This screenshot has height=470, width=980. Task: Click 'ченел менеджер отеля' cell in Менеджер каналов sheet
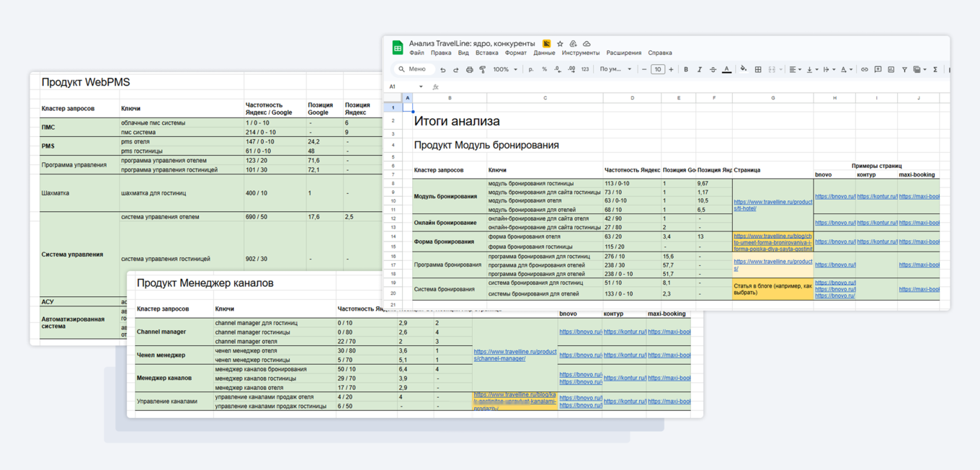click(276, 350)
